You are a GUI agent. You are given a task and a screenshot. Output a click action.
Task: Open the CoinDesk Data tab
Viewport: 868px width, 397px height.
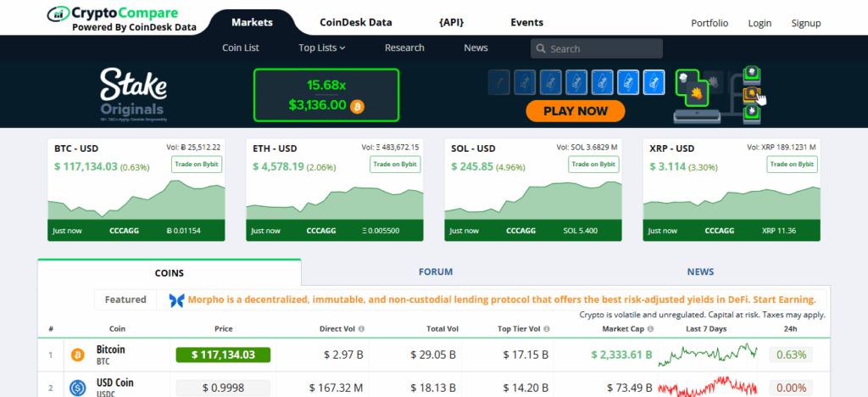pyautogui.click(x=356, y=23)
